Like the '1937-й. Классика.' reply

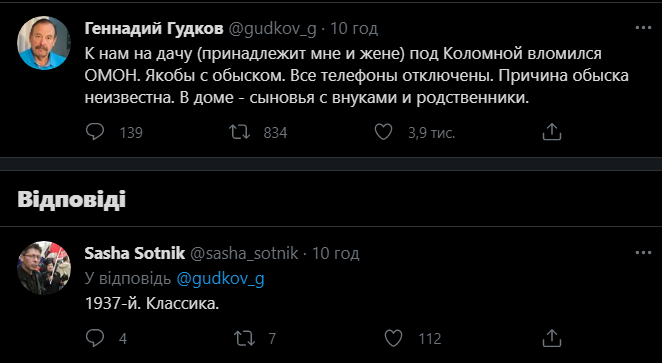pos(393,338)
